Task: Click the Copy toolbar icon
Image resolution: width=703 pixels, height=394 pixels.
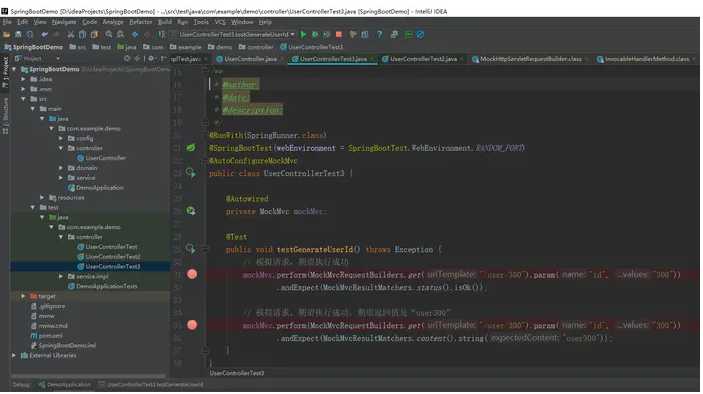Action: click(82, 35)
